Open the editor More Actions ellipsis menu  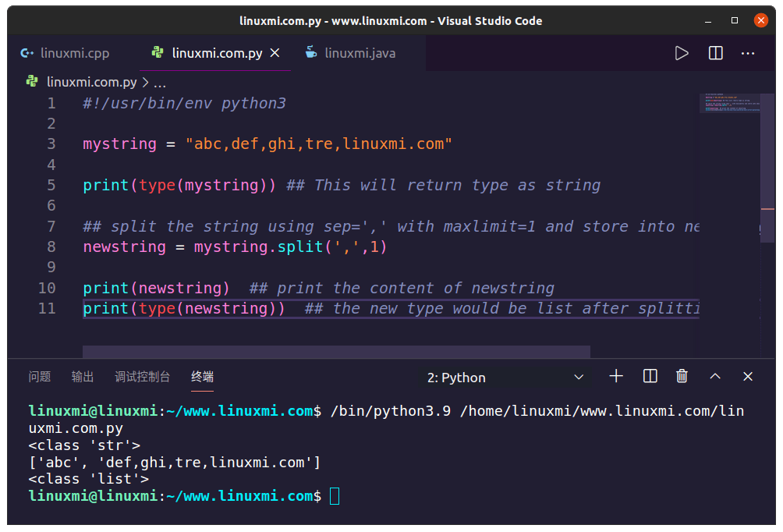748,53
